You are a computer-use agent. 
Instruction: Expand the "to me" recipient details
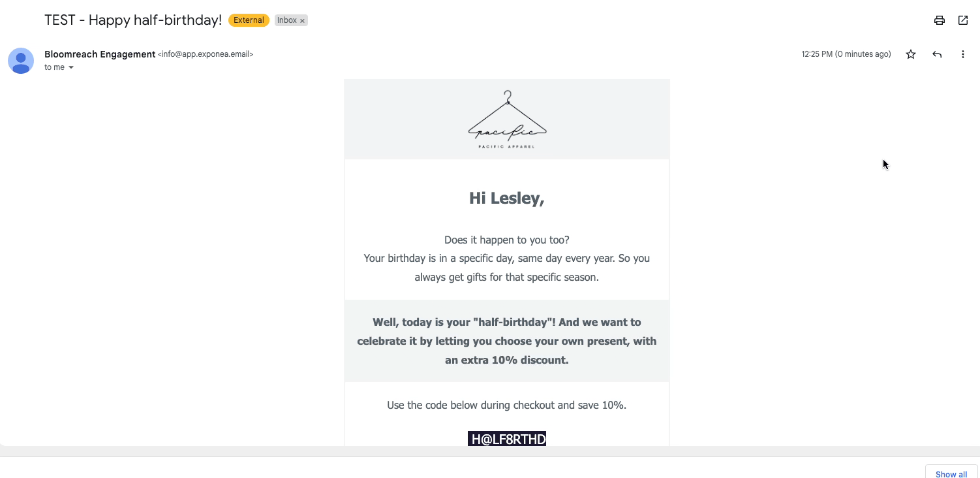click(71, 68)
